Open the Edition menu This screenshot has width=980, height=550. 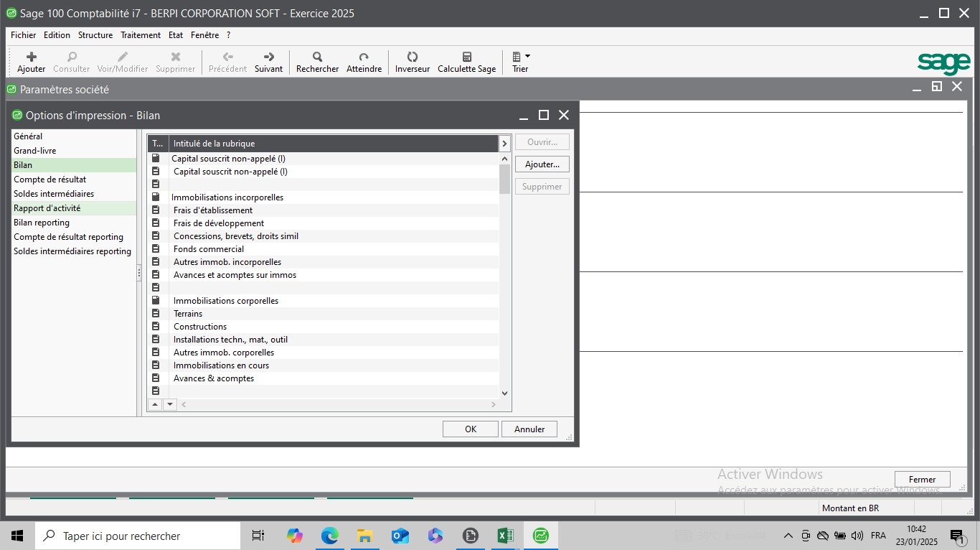(x=57, y=34)
